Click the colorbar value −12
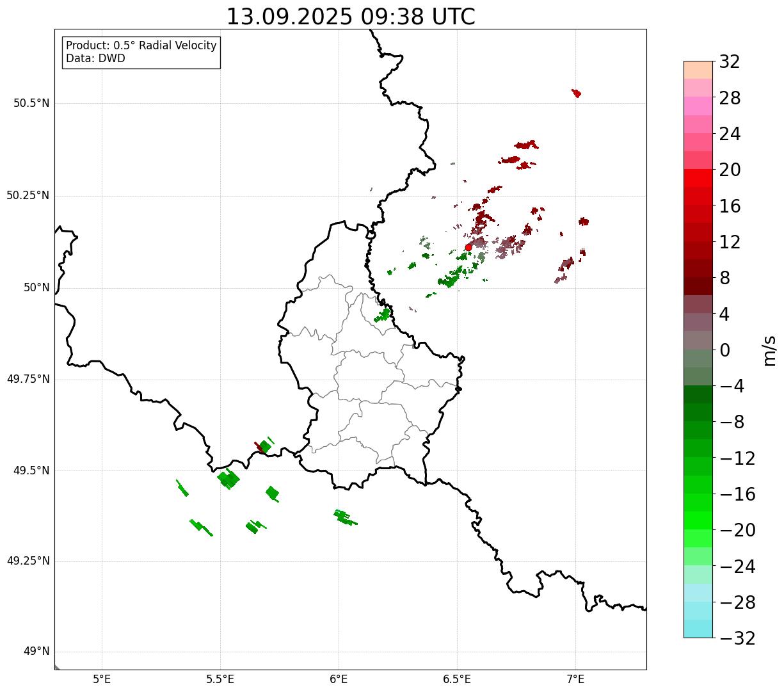 click(x=737, y=458)
